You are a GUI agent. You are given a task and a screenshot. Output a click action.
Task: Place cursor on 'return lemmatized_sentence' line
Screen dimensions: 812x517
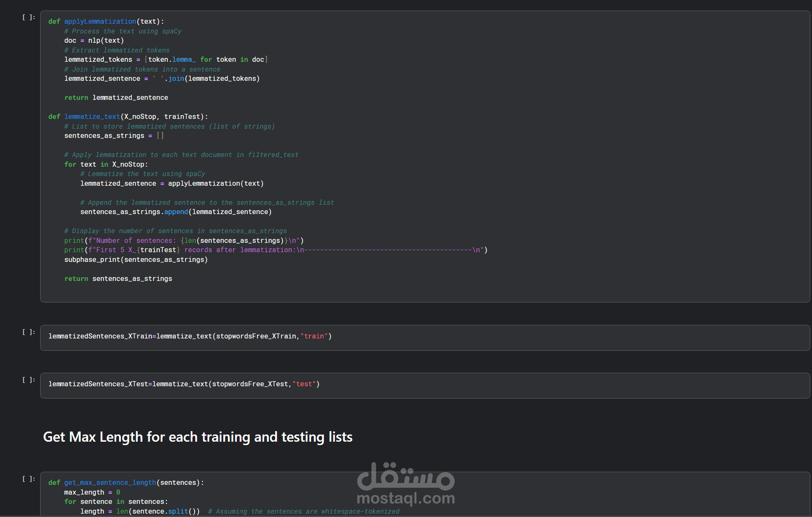click(116, 98)
